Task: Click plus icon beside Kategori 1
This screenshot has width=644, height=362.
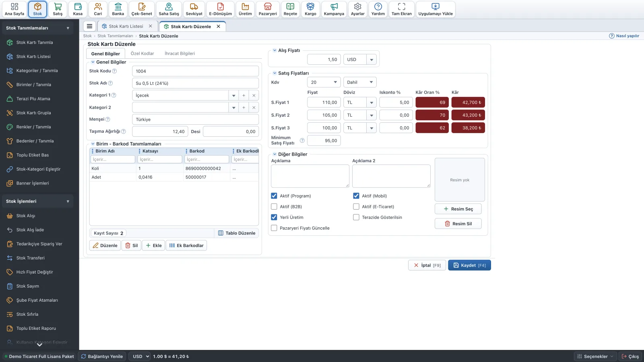Action: pyautogui.click(x=244, y=95)
